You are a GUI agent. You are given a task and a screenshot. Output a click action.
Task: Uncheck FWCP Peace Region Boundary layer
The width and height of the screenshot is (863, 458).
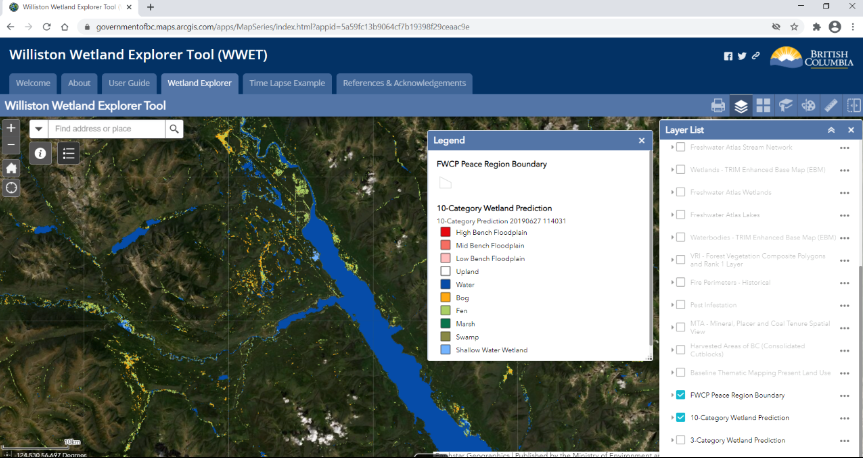[x=681, y=395]
